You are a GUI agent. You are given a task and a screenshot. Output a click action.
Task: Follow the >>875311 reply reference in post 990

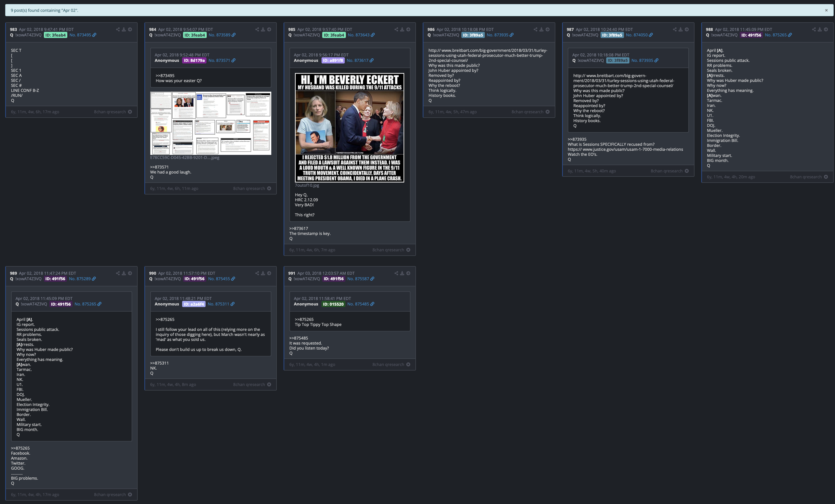(159, 363)
